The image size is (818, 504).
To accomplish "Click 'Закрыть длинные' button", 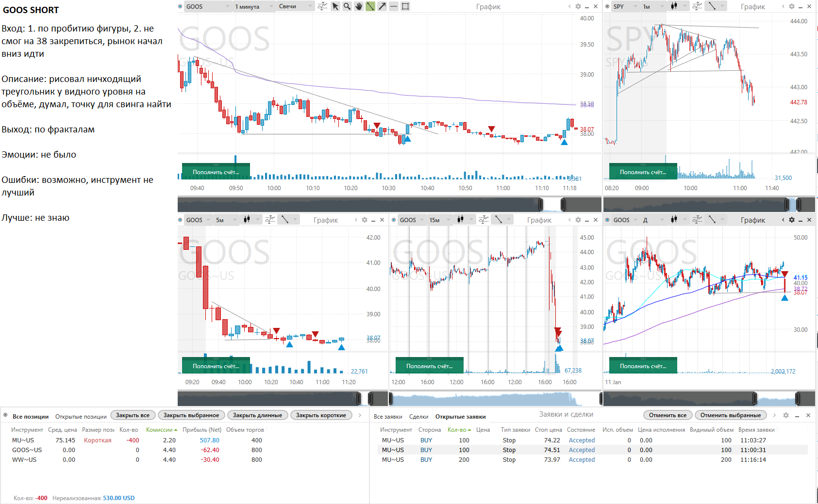I will coord(257,415).
